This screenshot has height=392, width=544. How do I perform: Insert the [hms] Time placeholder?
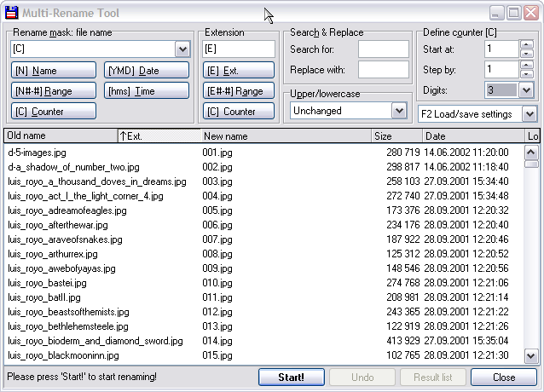(147, 90)
